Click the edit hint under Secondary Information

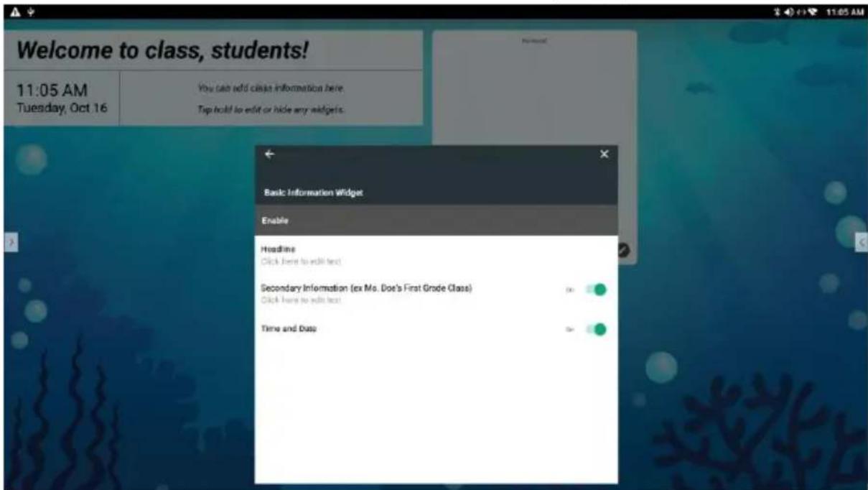tap(301, 300)
